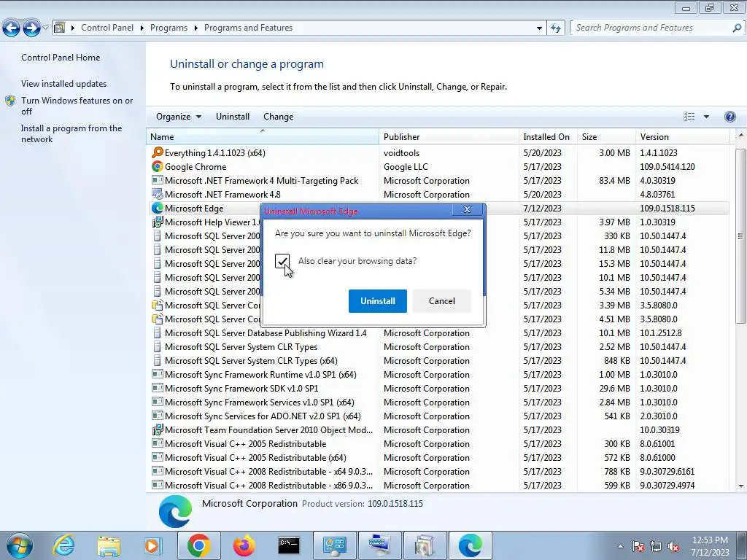Click the Microsoft Help Viewer icon
The image size is (747, 560).
click(x=158, y=222)
